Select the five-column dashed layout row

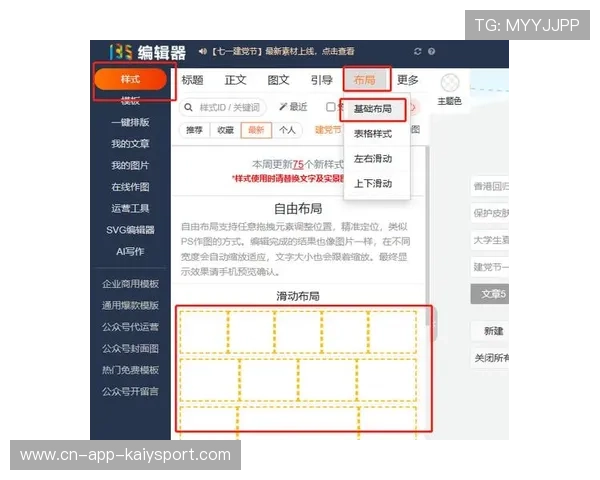(x=298, y=332)
